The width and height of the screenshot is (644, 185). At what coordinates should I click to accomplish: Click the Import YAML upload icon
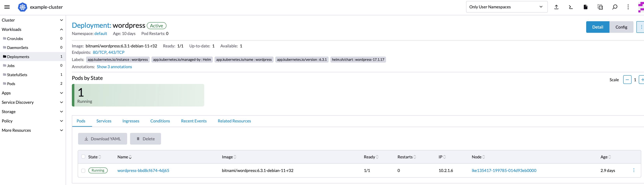[556, 7]
